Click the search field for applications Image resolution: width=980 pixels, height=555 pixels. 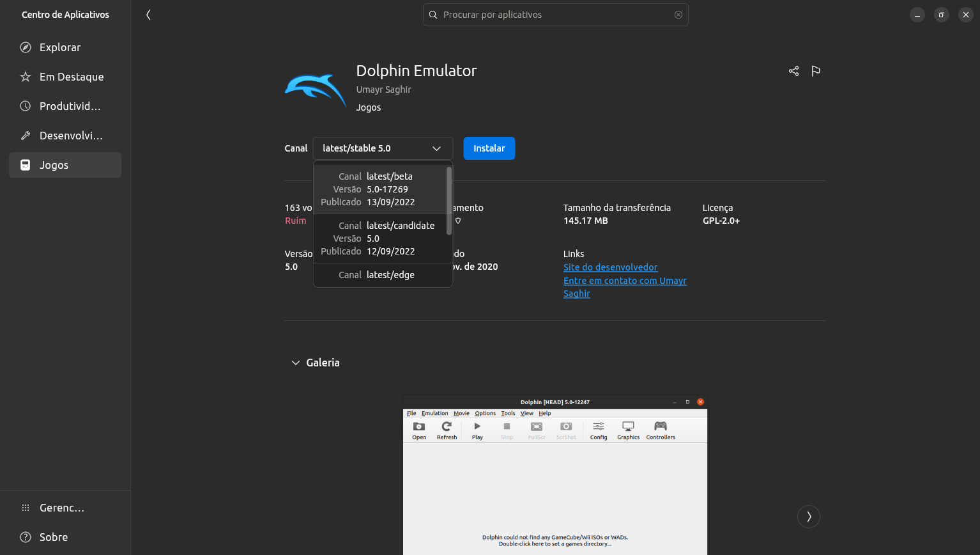[x=555, y=15]
